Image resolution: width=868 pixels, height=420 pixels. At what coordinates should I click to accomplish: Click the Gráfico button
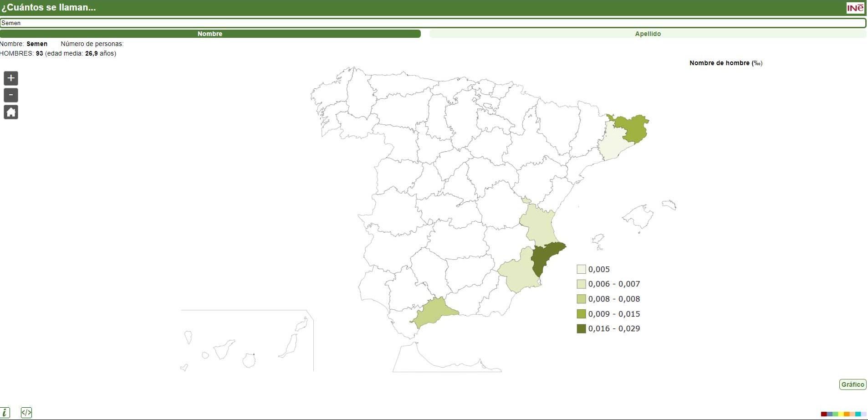click(x=852, y=384)
